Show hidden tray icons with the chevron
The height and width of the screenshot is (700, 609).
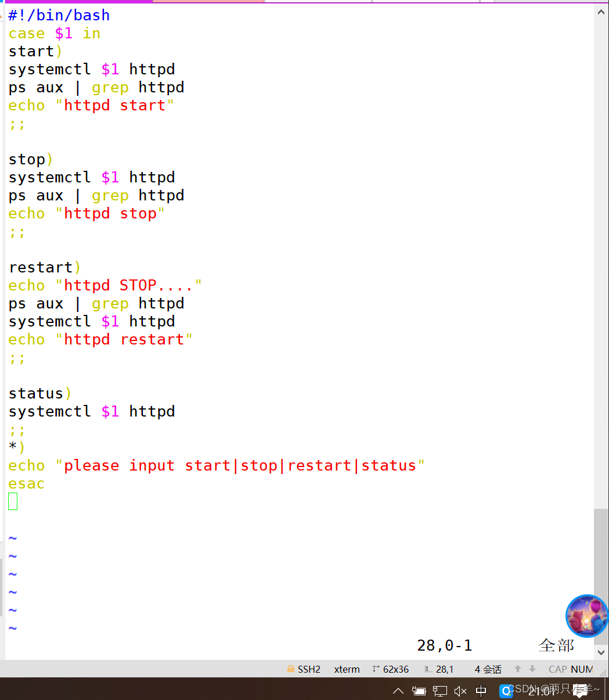point(398,691)
